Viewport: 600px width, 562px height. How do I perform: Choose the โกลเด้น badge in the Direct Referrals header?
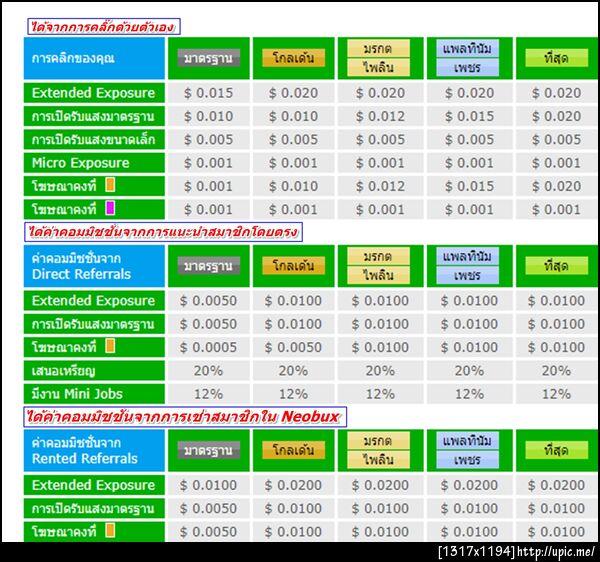(x=293, y=266)
